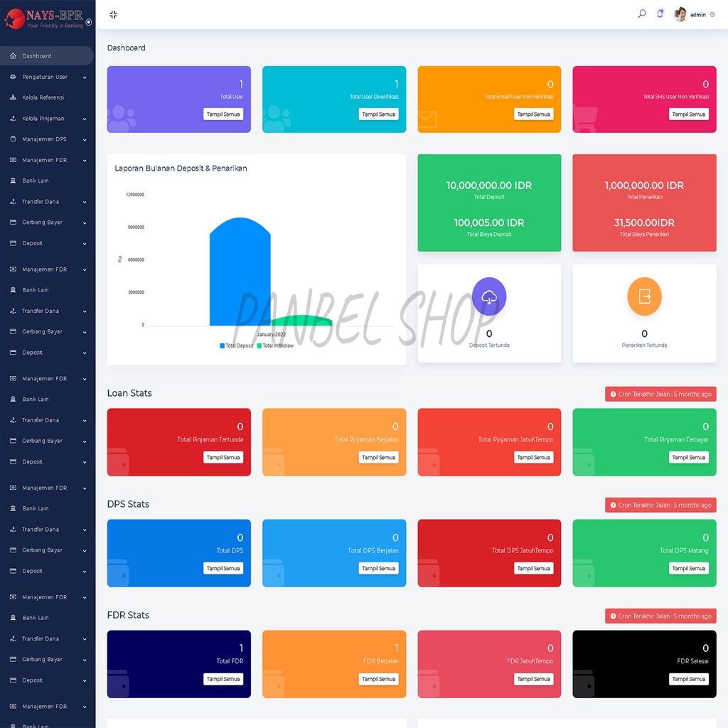Click Tampil Semua on Total SMS User Non Verifikasi
Viewport: 728px width, 728px height.
[x=688, y=114]
